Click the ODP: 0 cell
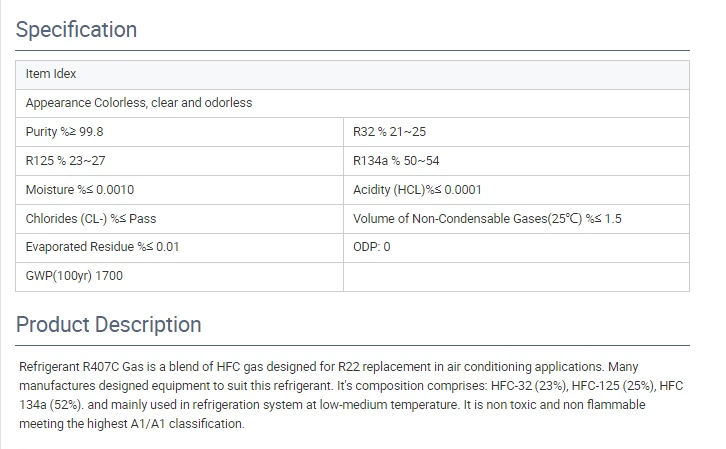 click(x=516, y=248)
